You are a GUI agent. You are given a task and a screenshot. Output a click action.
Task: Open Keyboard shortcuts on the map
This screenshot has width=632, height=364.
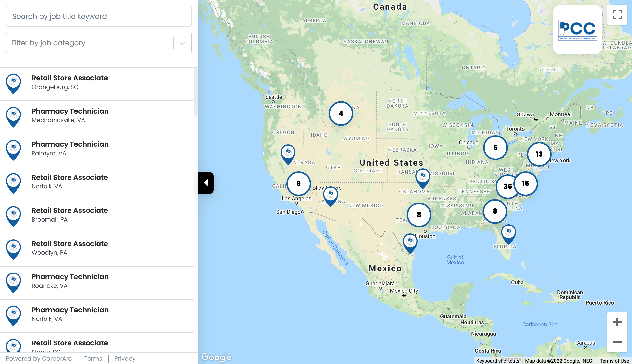tap(497, 361)
